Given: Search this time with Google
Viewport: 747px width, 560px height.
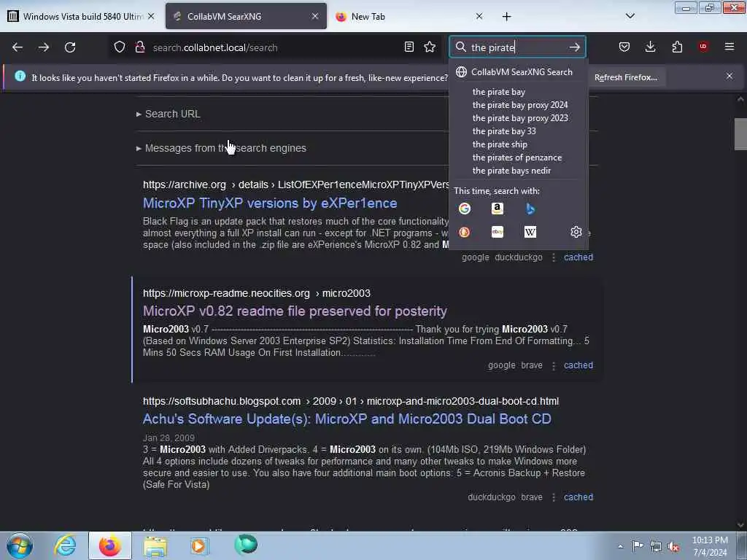Looking at the screenshot, I should [465, 209].
